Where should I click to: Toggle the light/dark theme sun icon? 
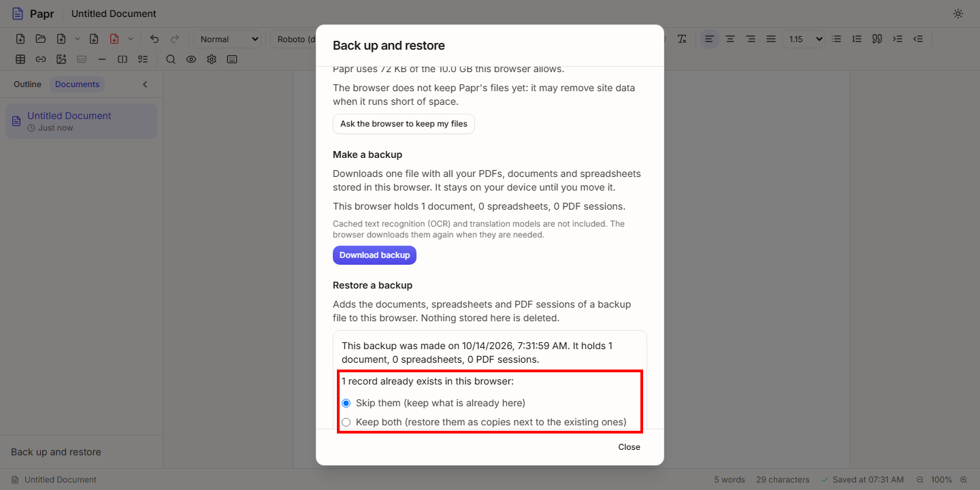[958, 14]
